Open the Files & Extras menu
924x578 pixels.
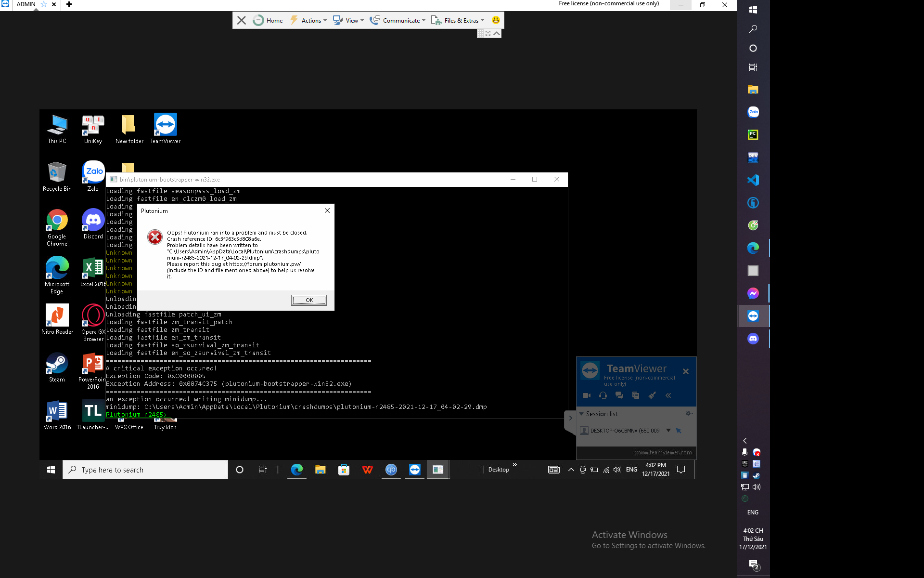click(x=458, y=20)
